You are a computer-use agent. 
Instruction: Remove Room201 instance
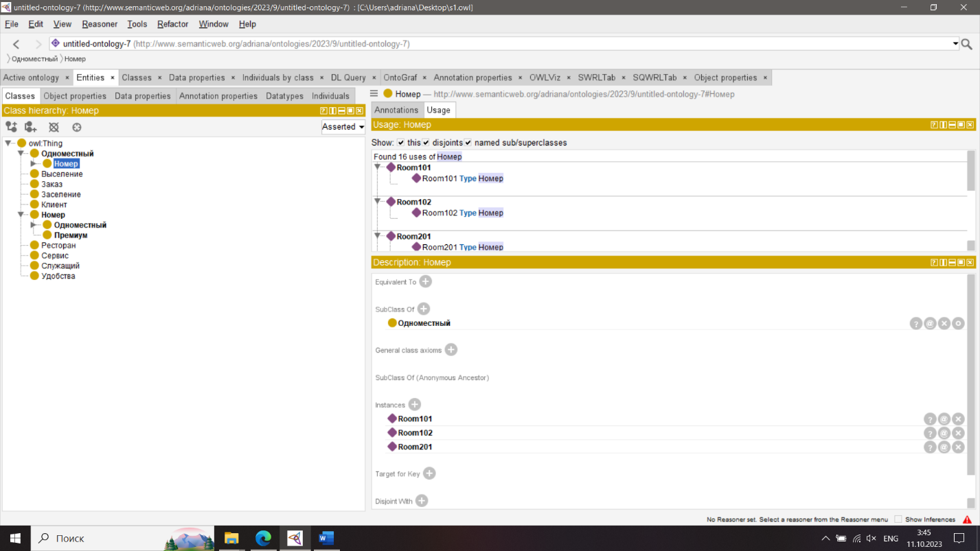point(959,447)
